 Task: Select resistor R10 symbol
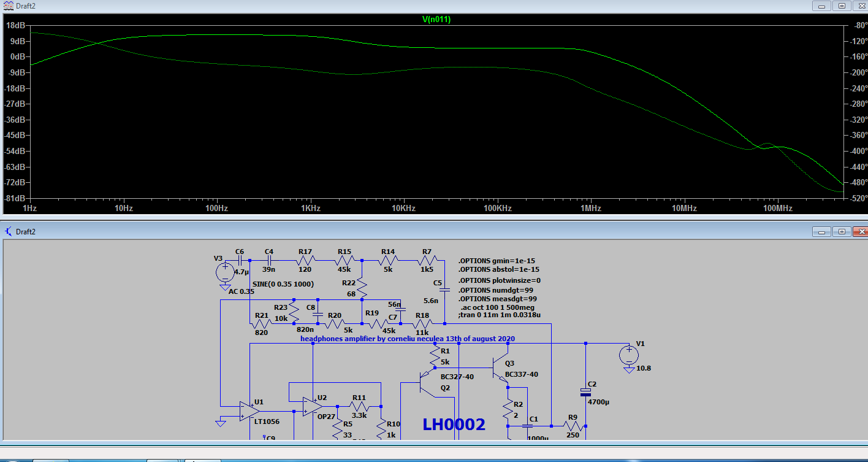click(381, 428)
